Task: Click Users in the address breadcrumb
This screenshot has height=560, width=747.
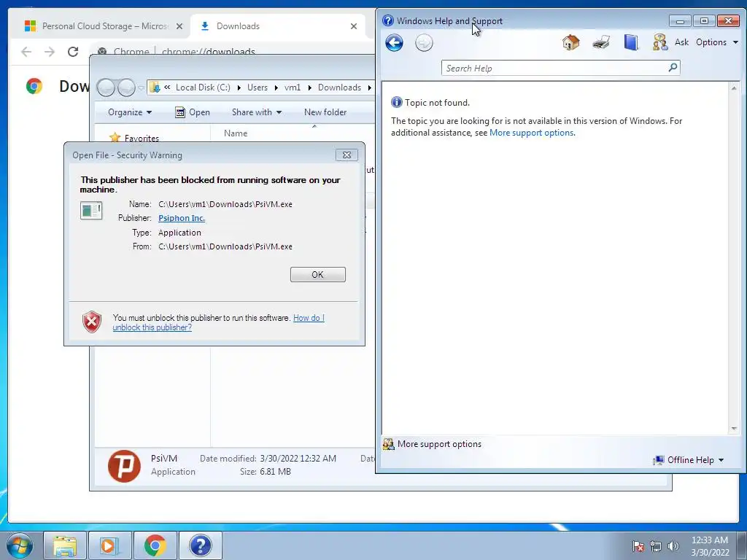Action: pyautogui.click(x=258, y=87)
